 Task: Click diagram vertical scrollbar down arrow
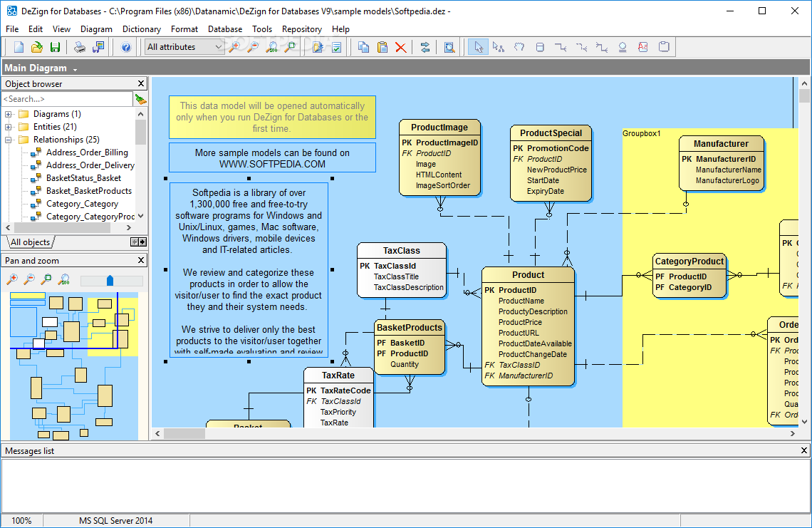804,422
